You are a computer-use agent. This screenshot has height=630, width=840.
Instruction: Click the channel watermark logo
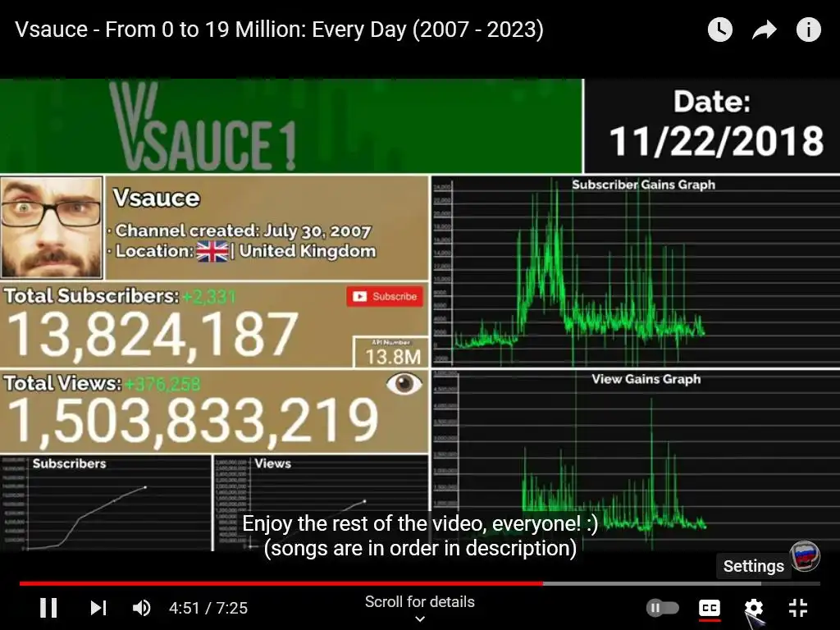pos(806,555)
